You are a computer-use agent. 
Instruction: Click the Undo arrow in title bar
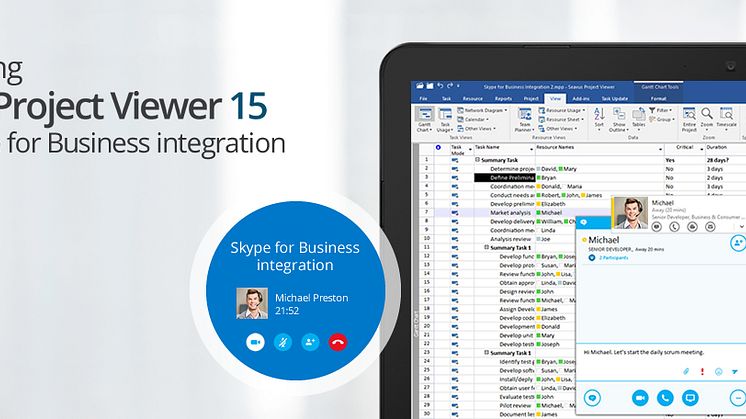pos(440,86)
